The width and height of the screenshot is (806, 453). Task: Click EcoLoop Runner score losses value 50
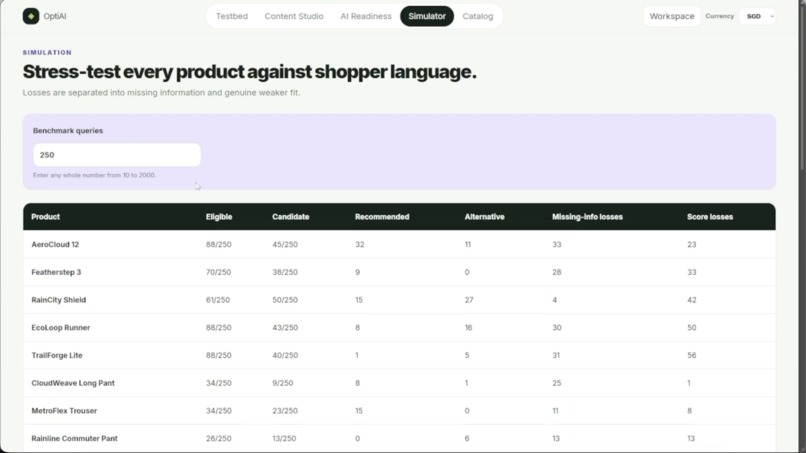pyautogui.click(x=691, y=328)
